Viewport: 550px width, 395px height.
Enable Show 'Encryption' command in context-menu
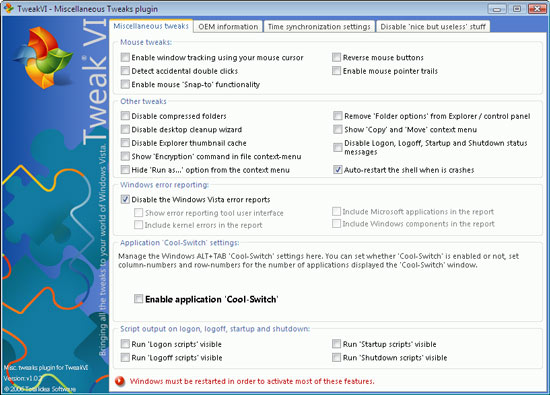125,156
